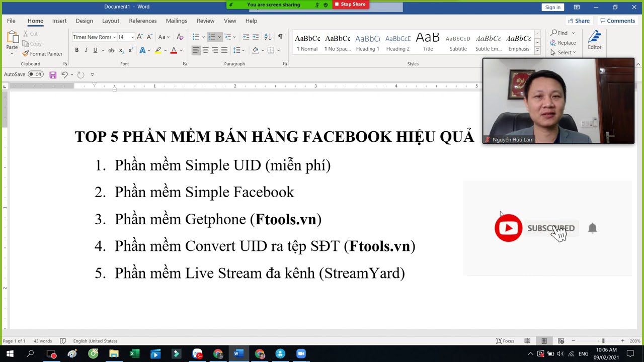This screenshot has height=362, width=644.
Task: Apply text highlight color
Action: (x=158, y=50)
